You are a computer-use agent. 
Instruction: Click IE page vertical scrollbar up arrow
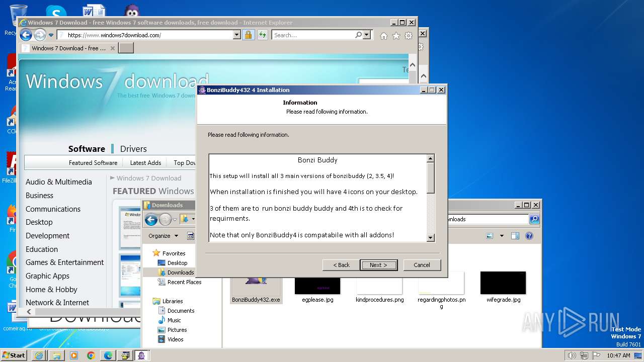click(x=412, y=65)
